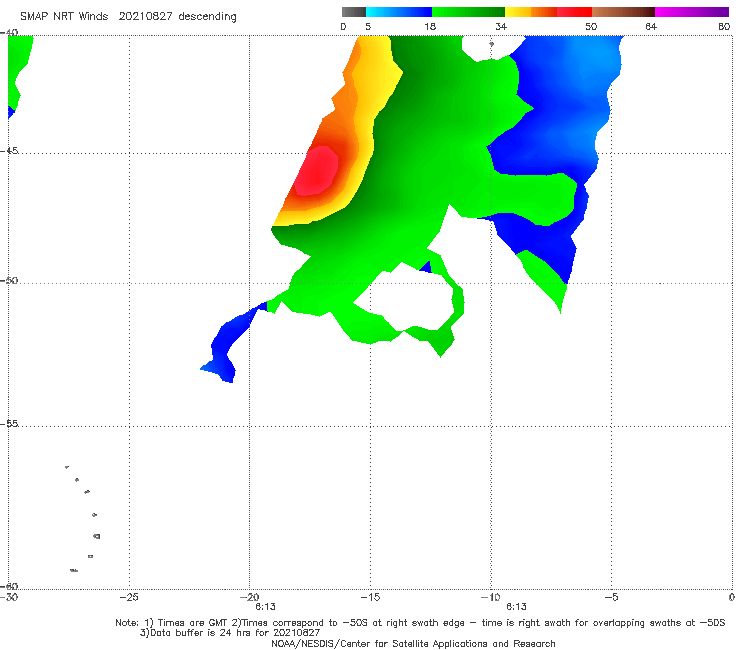The width and height of the screenshot is (740, 650).
Task: Click the colorbar label '18'
Action: click(430, 26)
